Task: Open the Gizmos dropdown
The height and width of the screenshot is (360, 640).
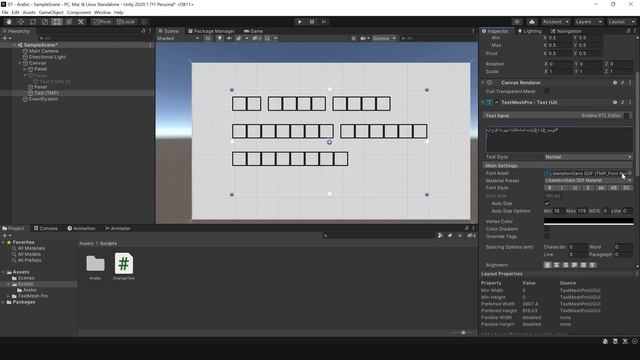Action: point(384,38)
